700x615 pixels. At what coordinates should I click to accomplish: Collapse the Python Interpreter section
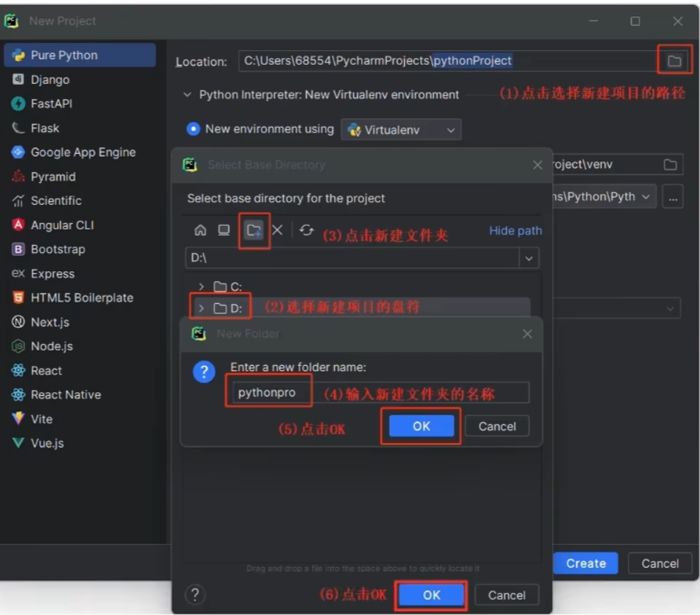(187, 95)
